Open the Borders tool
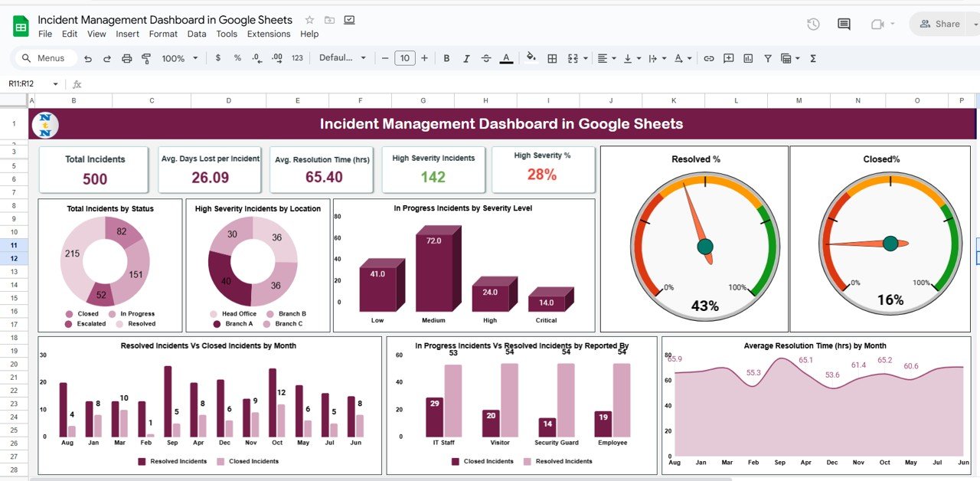 coord(552,58)
